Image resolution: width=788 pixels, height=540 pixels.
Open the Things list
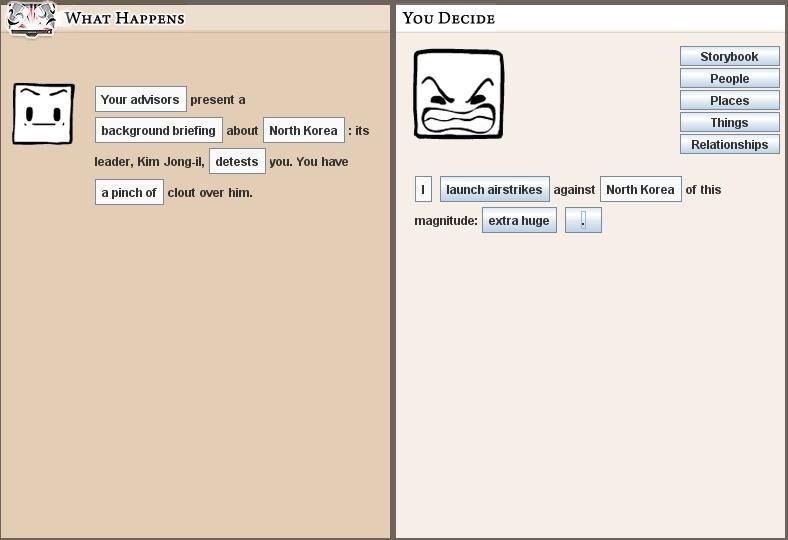pos(729,123)
